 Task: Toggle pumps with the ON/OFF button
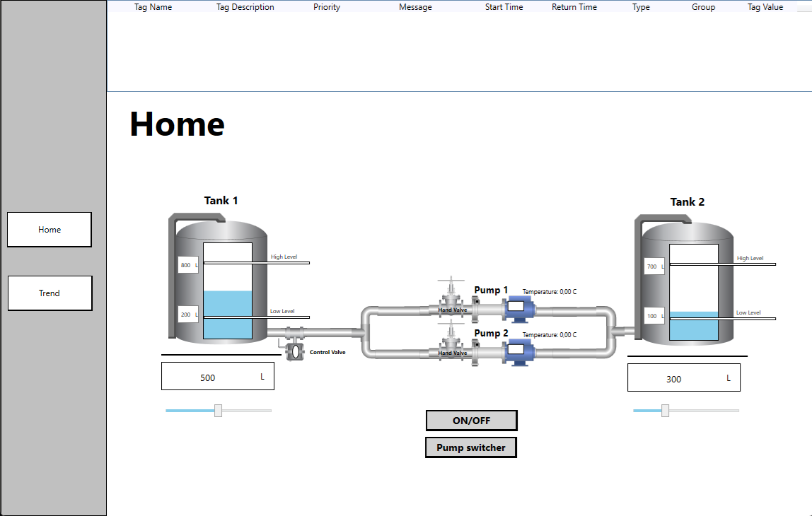(471, 421)
